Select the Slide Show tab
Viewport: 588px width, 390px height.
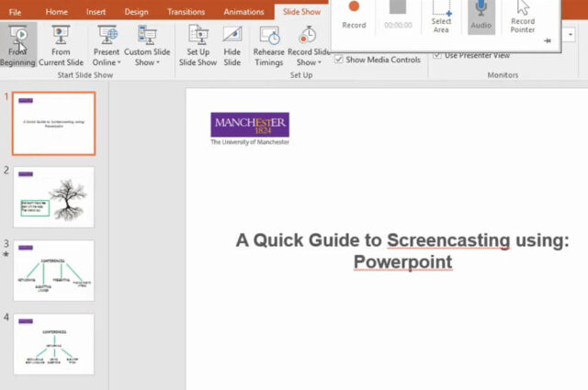coord(301,12)
